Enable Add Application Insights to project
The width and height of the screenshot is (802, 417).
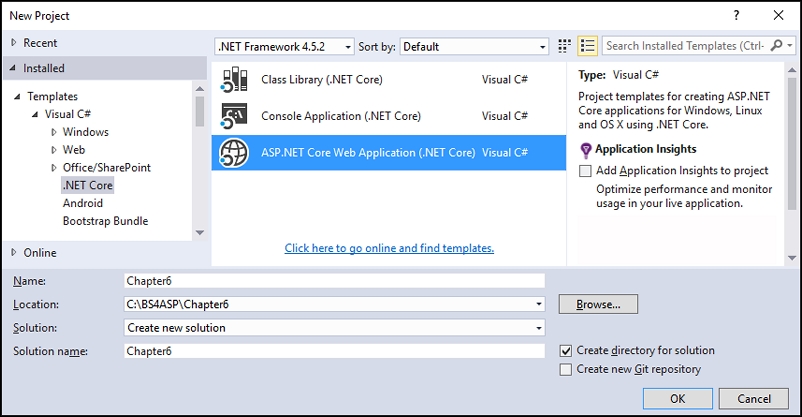585,171
